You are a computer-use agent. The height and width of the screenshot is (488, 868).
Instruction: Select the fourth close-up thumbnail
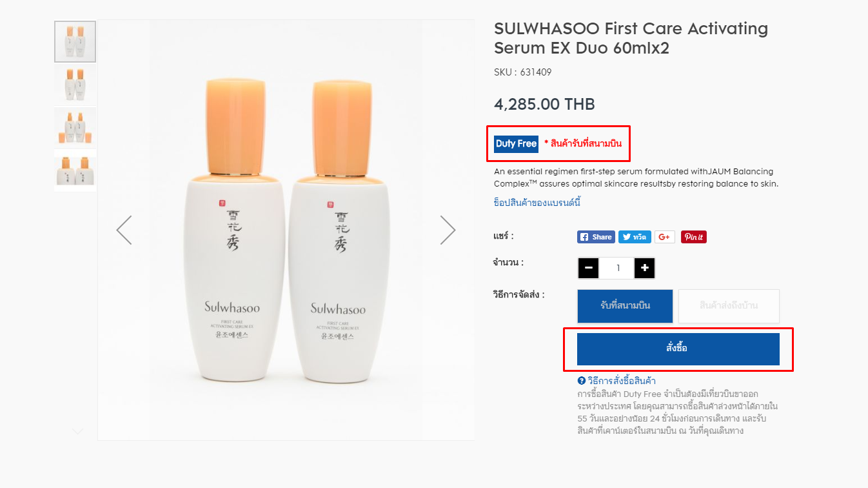point(75,171)
